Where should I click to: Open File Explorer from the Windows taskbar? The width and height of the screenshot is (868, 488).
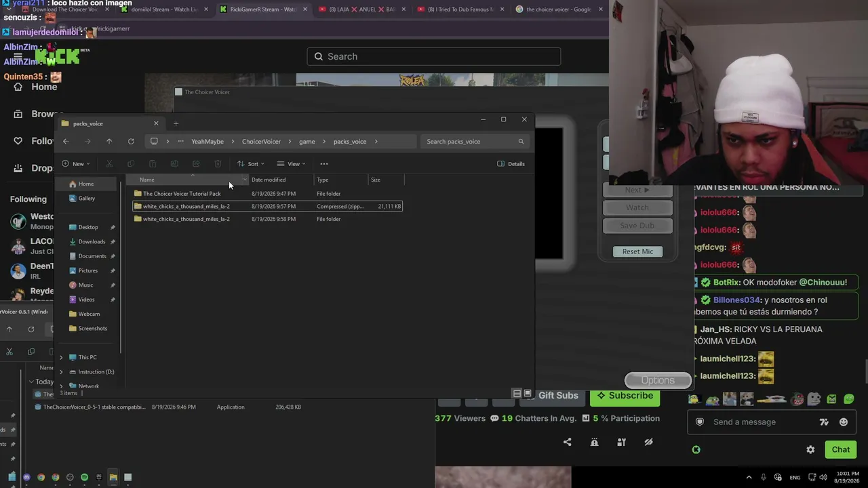113,477
